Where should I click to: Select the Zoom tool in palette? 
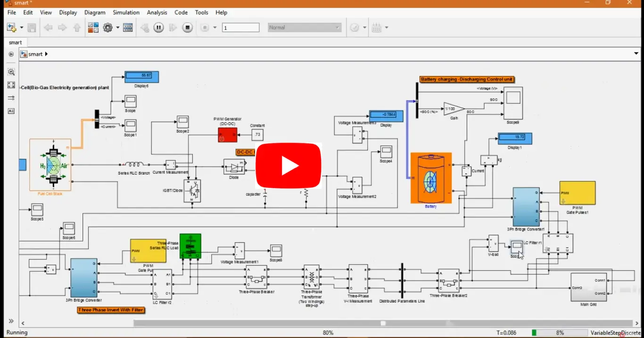pos(11,72)
